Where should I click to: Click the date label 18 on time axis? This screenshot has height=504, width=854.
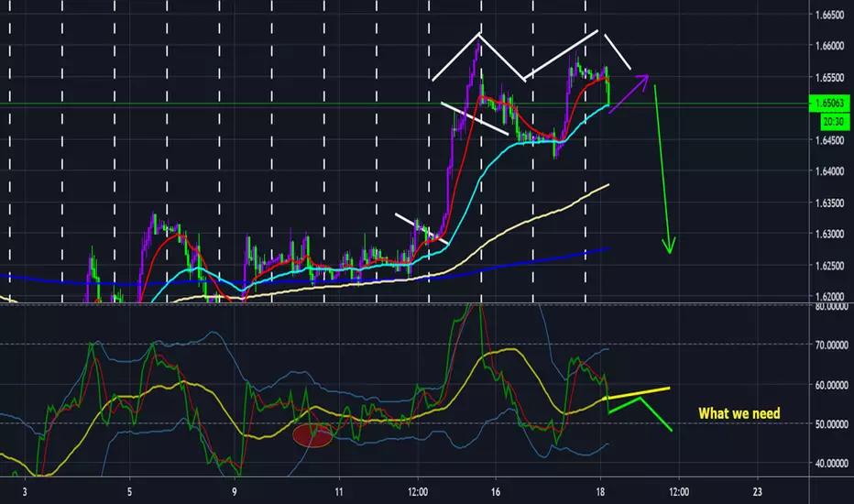pyautogui.click(x=600, y=492)
